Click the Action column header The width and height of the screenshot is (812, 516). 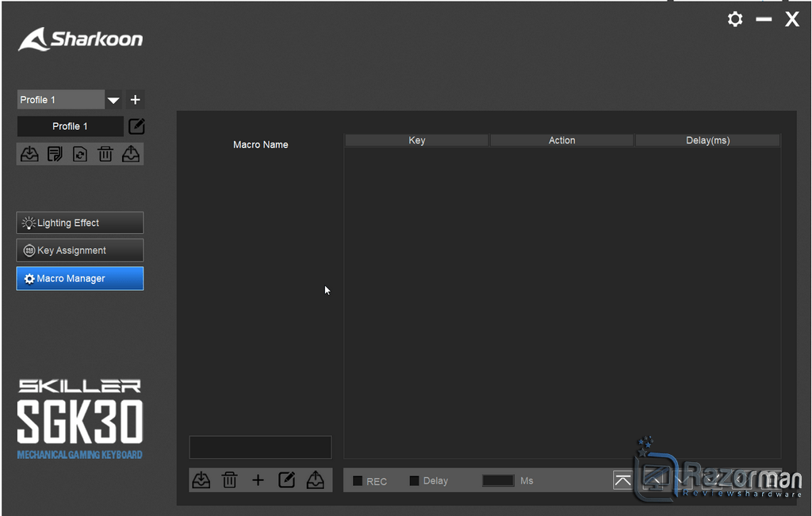pyautogui.click(x=562, y=140)
